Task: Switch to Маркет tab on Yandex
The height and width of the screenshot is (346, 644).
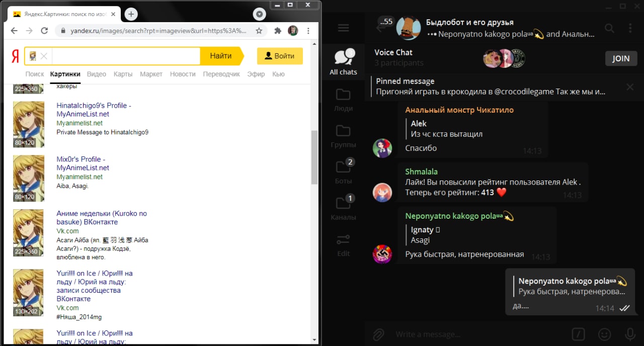Action: coord(151,74)
